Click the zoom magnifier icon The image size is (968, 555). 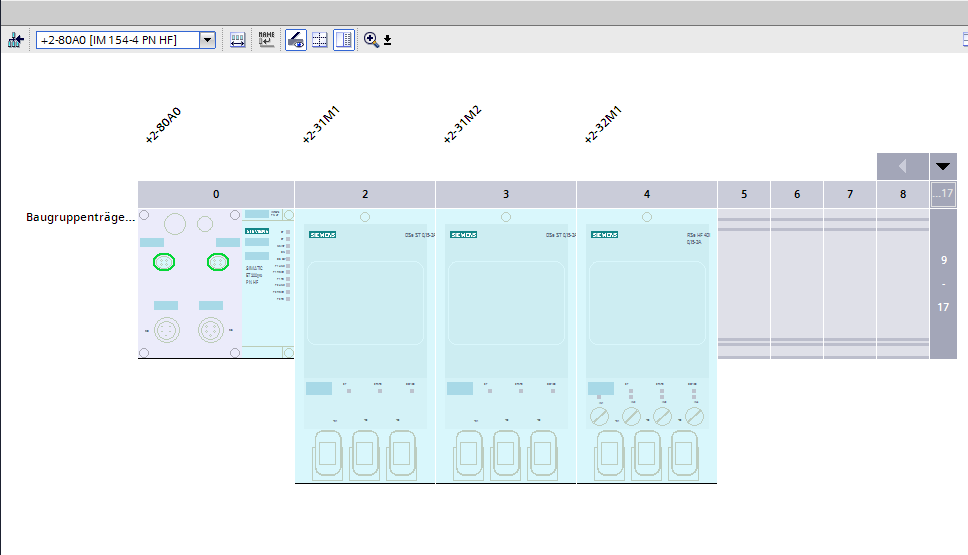(x=371, y=40)
